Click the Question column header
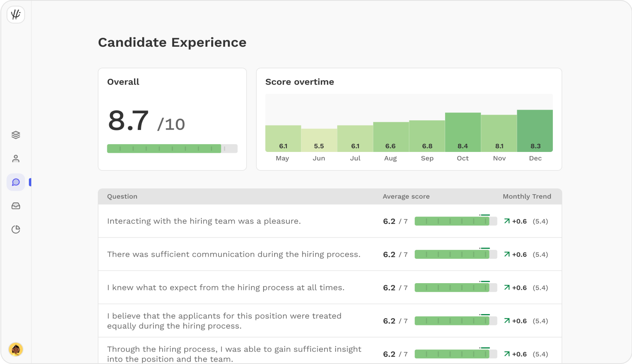Viewport: 632px width, 364px height. click(x=122, y=197)
